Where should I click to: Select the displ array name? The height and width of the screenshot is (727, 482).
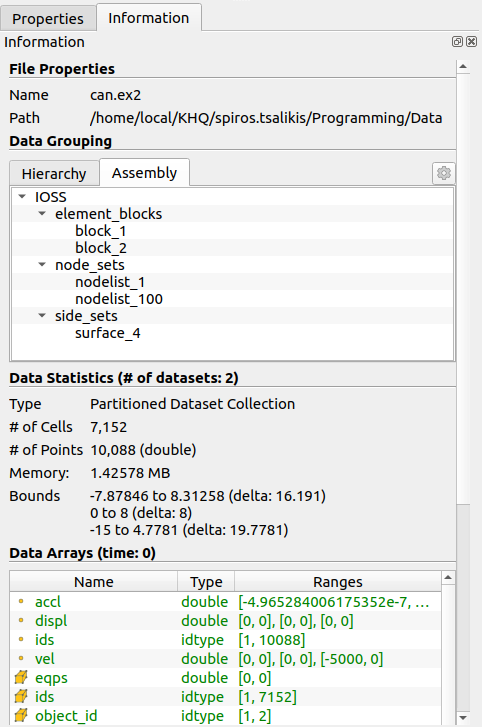click(x=51, y=621)
